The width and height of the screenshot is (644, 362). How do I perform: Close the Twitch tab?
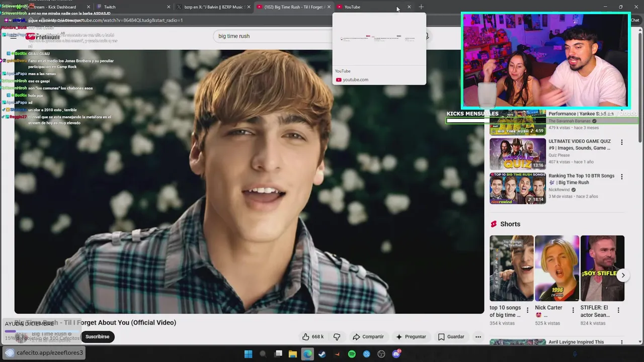(169, 7)
